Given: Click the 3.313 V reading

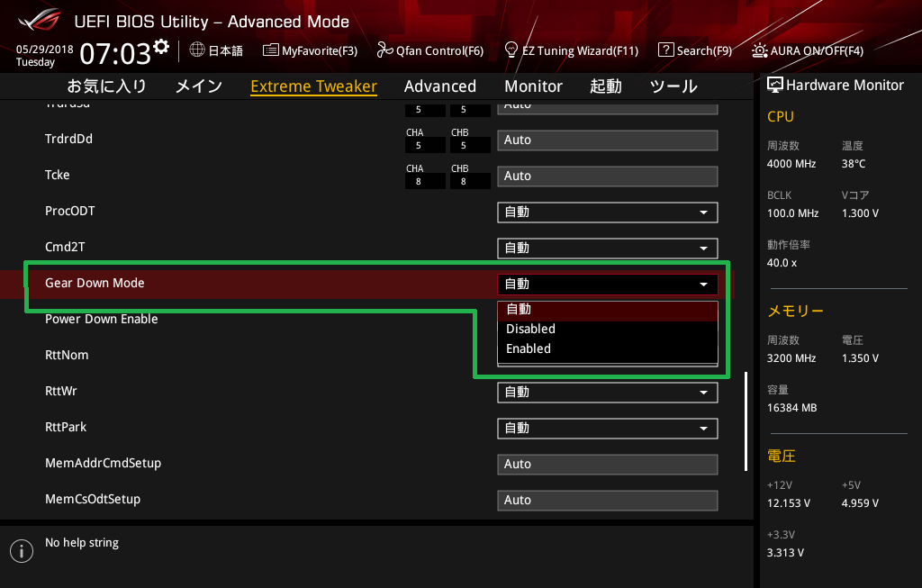Looking at the screenshot, I should (785, 553).
